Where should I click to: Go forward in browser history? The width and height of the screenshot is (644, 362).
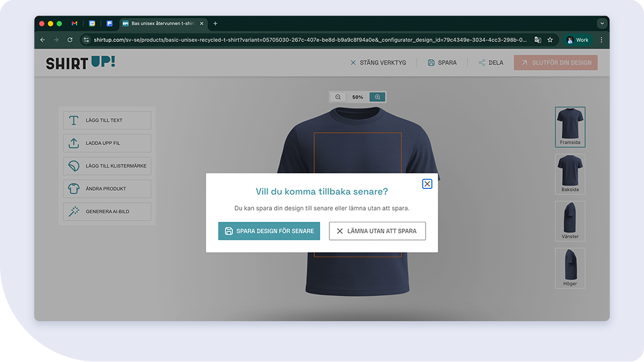coord(56,40)
